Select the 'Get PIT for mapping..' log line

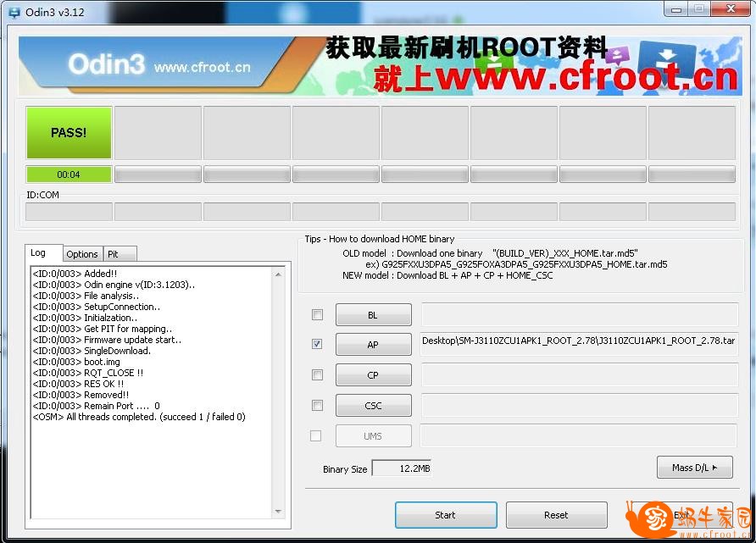[103, 329]
